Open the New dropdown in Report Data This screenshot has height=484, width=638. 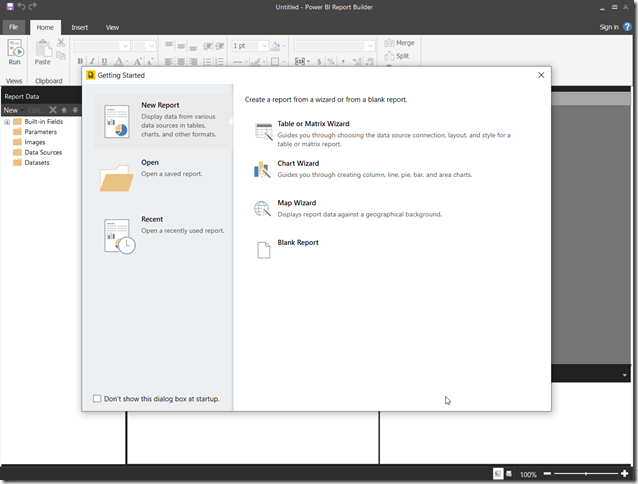point(13,110)
